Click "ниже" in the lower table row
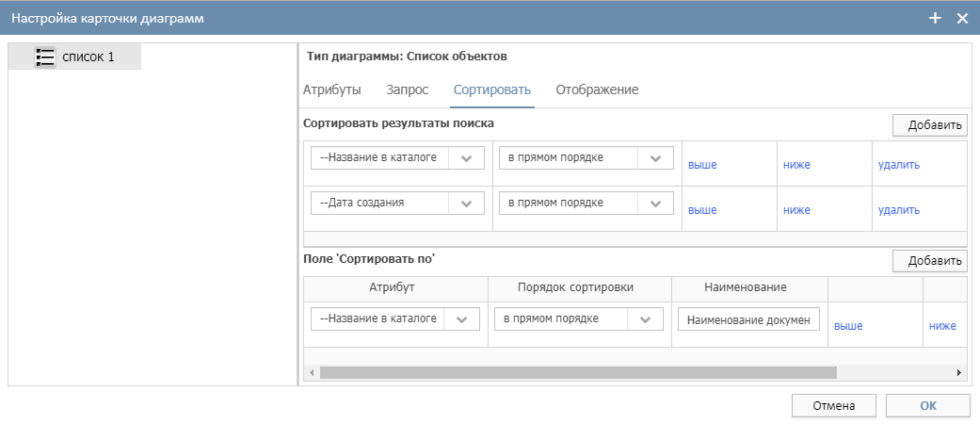 pos(942,326)
